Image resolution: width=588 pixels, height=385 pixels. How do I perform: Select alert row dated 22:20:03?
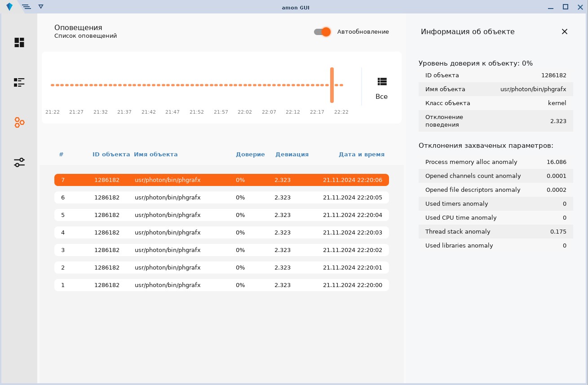[221, 233]
